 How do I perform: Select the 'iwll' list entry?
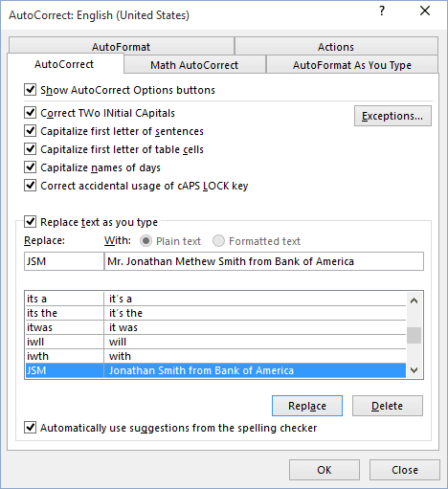[x=215, y=342]
